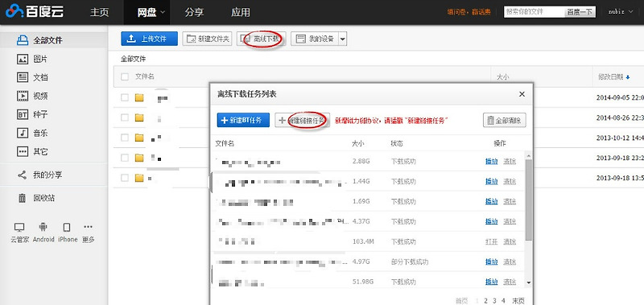644x305 pixels.
Task: Open the 视频 category icon in sidebar
Action: (23, 96)
